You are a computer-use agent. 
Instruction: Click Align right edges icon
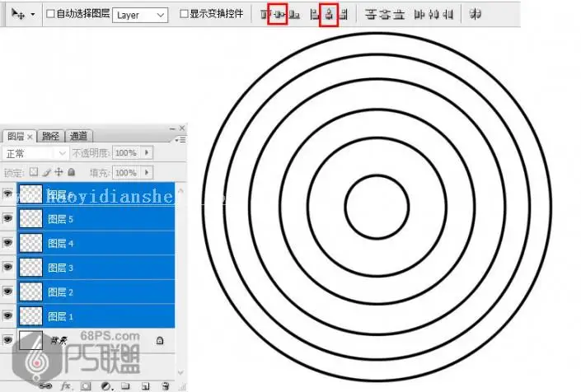tap(344, 15)
